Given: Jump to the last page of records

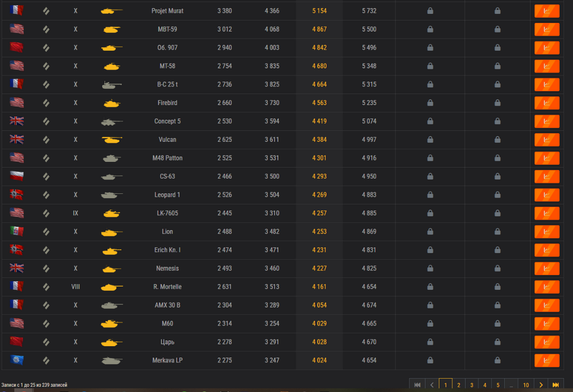Looking at the screenshot, I should 556,385.
